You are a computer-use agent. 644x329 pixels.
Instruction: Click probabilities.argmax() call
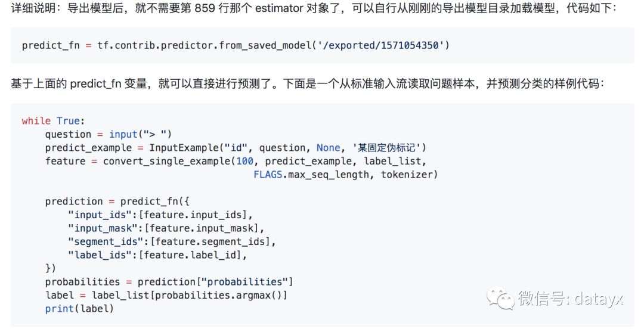(218, 295)
